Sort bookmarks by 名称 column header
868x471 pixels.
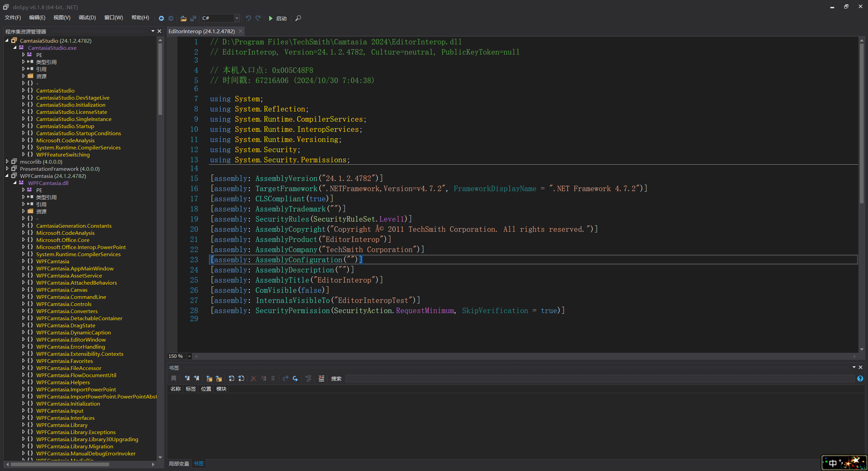176,389
